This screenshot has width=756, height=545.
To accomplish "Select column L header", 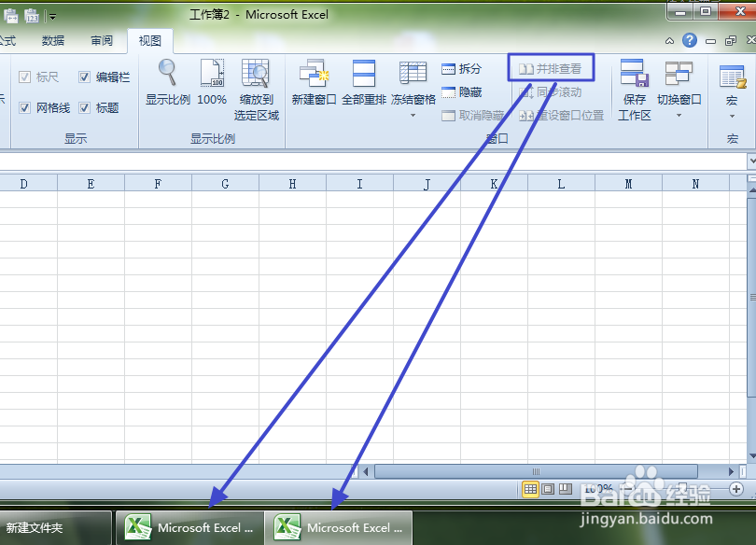I will tap(561, 184).
